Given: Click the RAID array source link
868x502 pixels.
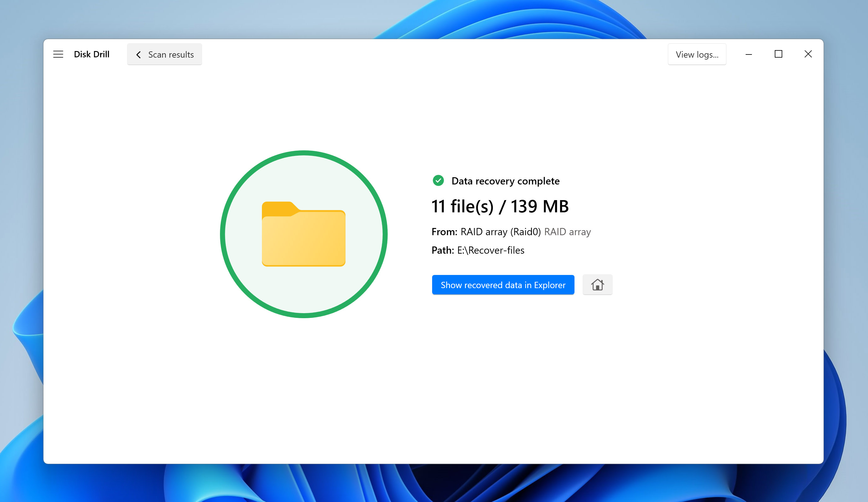Looking at the screenshot, I should [x=568, y=231].
